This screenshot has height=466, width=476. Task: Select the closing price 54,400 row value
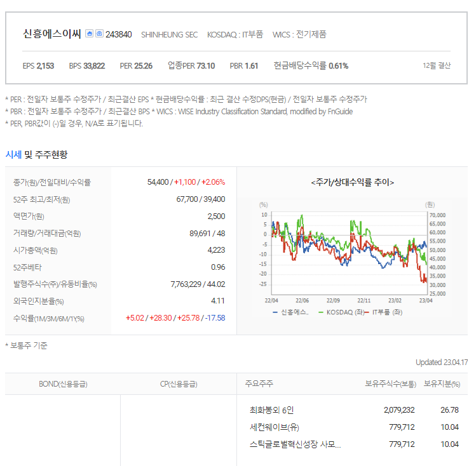click(186, 182)
